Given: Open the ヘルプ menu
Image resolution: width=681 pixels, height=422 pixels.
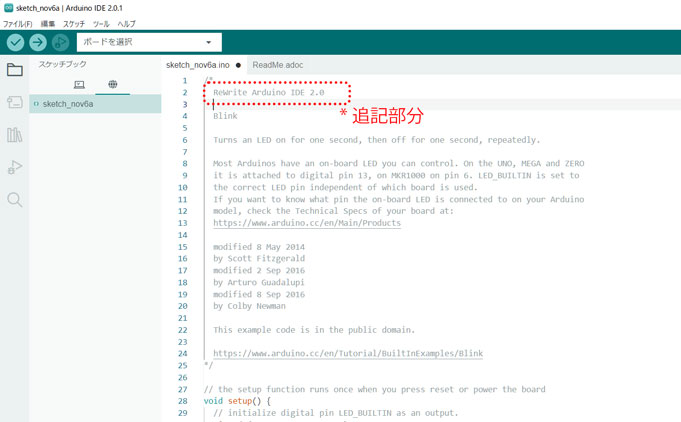Looking at the screenshot, I should pos(126,24).
